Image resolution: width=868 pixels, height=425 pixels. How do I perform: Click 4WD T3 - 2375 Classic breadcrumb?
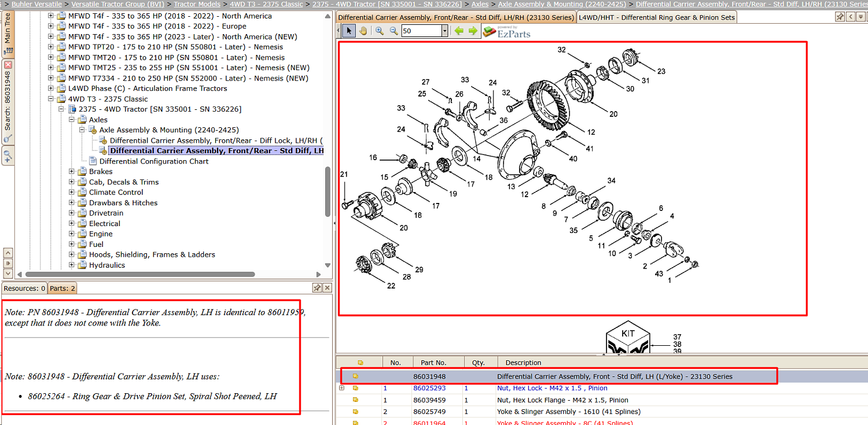coord(266,4)
